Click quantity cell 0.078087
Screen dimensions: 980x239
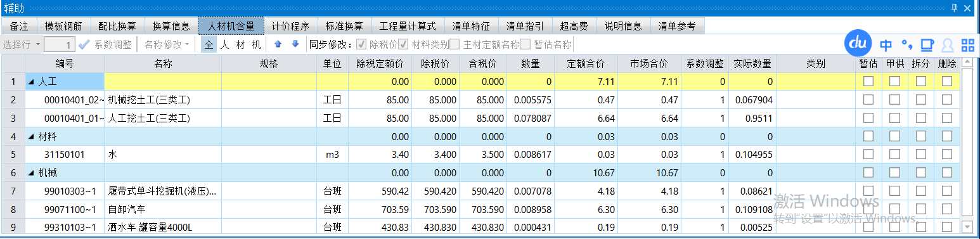click(x=531, y=118)
